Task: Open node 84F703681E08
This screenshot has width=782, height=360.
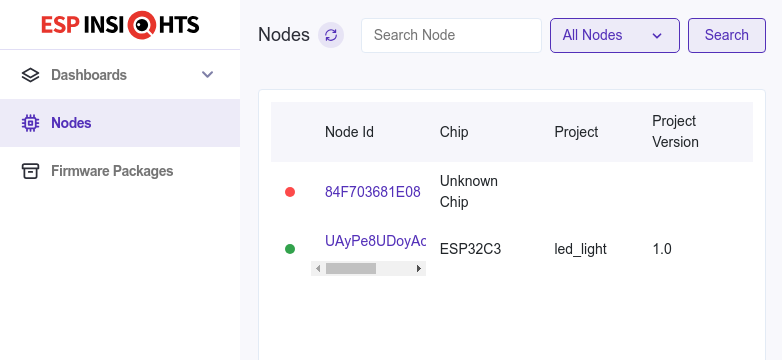Action: [373, 192]
